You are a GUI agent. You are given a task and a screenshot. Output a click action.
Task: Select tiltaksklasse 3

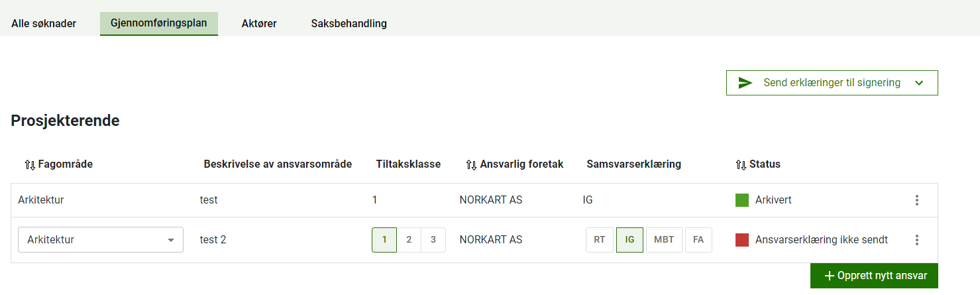click(x=433, y=240)
